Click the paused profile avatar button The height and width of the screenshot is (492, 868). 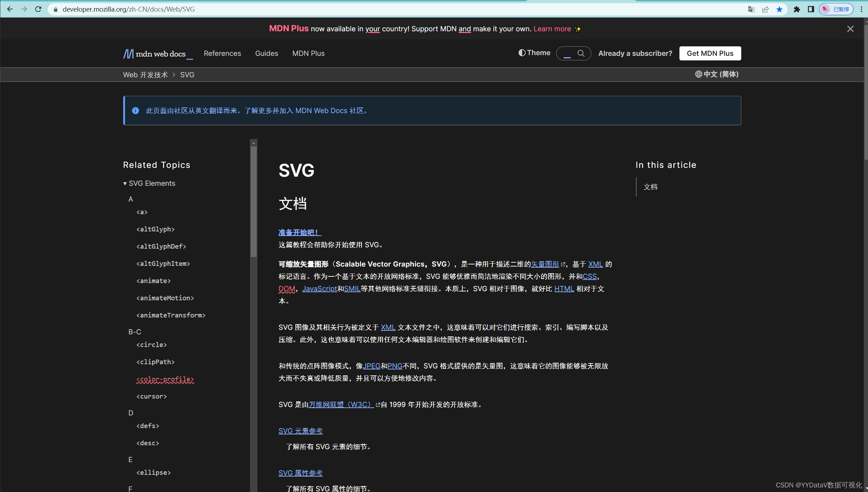pyautogui.click(x=836, y=9)
